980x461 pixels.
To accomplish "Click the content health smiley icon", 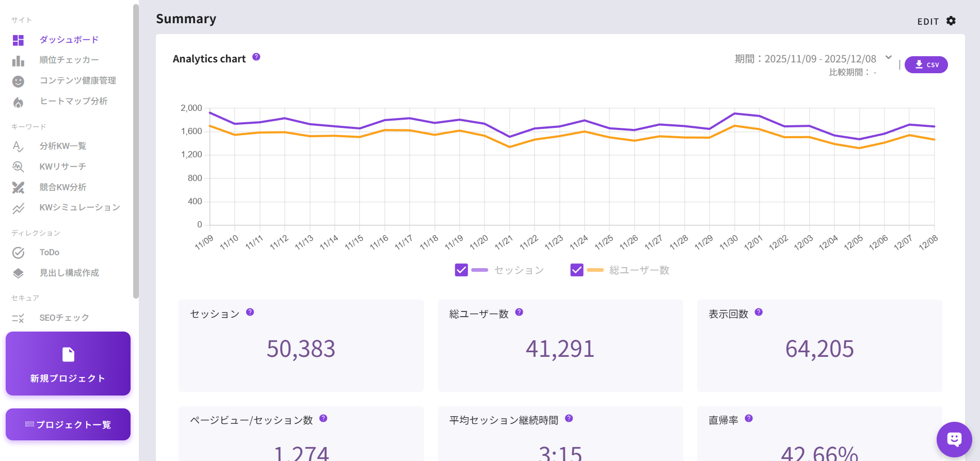I will (x=18, y=81).
